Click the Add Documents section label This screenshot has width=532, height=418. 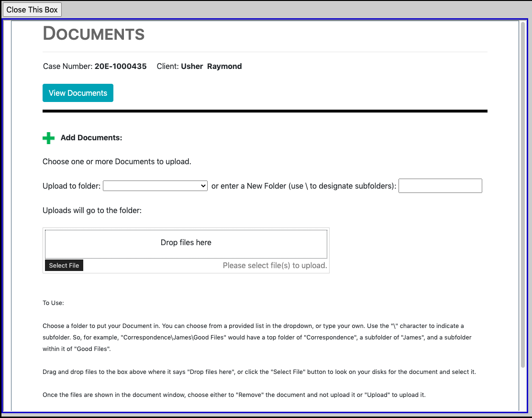(x=91, y=138)
